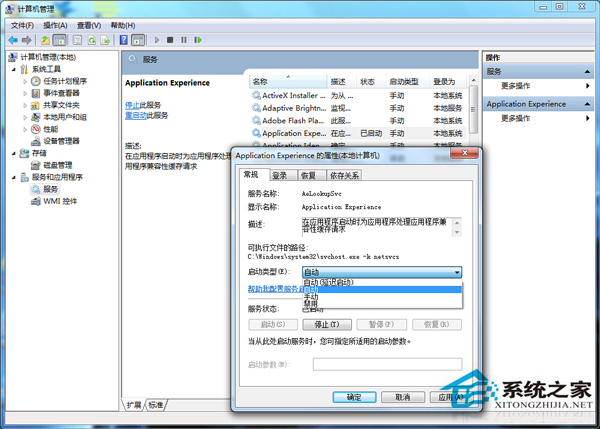
Task: Click the Restart Service green icon
Action: [197, 40]
